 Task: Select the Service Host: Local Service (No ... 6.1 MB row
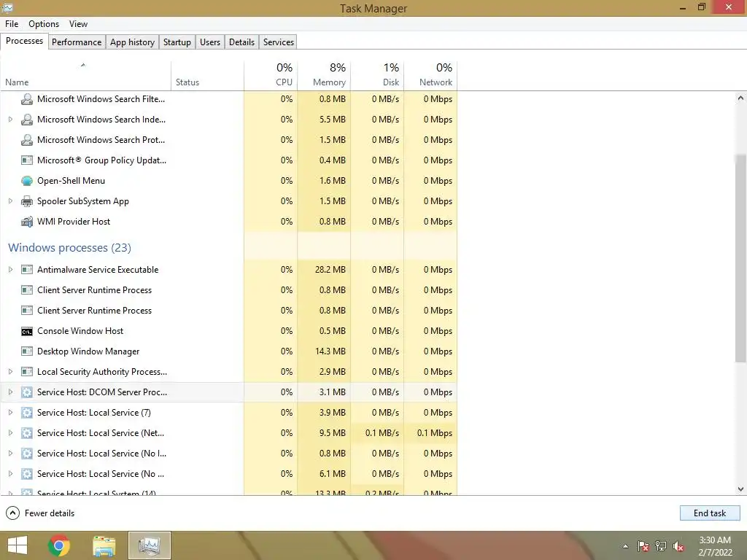[x=228, y=474]
